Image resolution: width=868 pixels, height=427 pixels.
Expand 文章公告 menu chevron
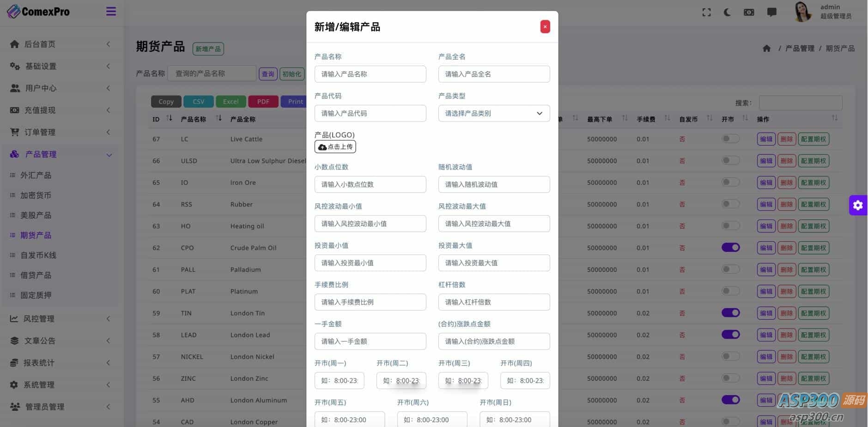click(108, 341)
